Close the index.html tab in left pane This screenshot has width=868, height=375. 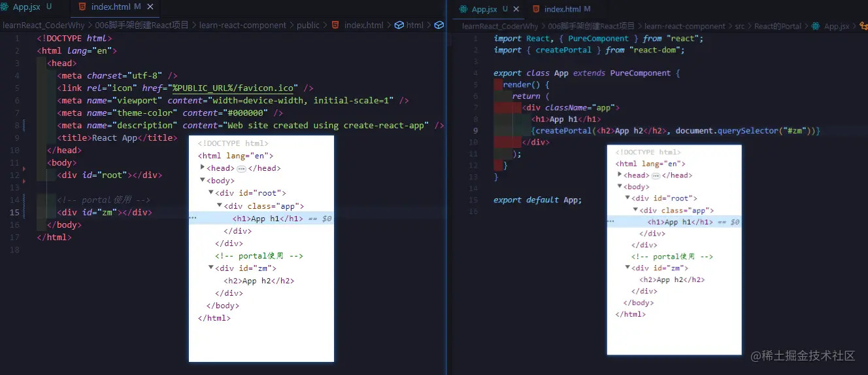(150, 7)
